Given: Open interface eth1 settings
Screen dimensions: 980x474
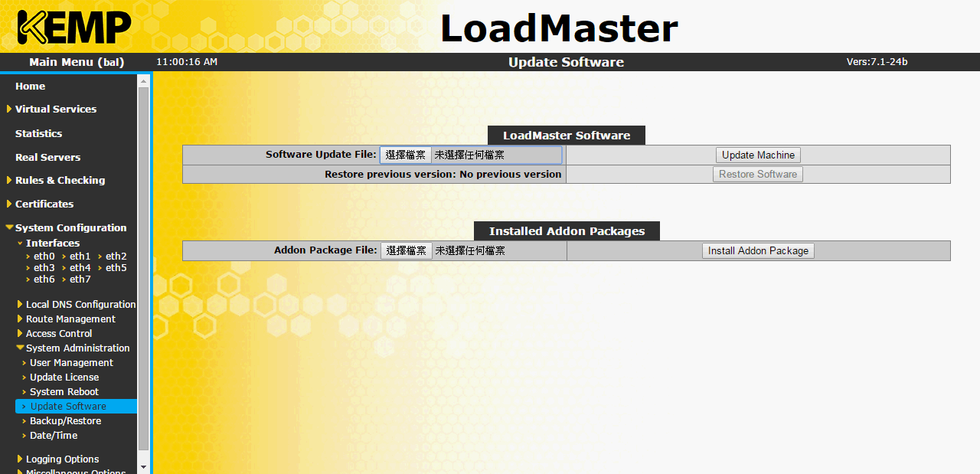Looking at the screenshot, I should click(x=80, y=257).
